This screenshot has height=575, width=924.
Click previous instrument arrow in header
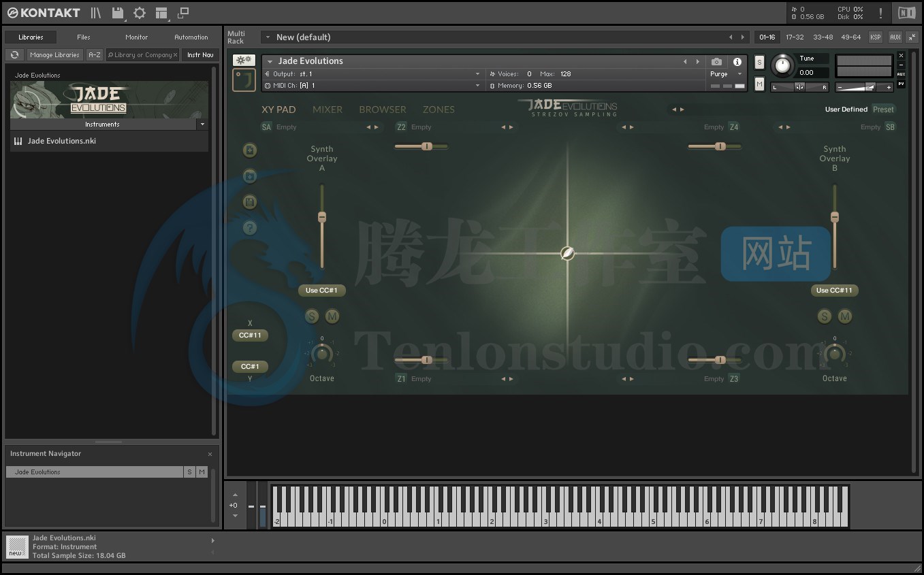pyautogui.click(x=686, y=61)
